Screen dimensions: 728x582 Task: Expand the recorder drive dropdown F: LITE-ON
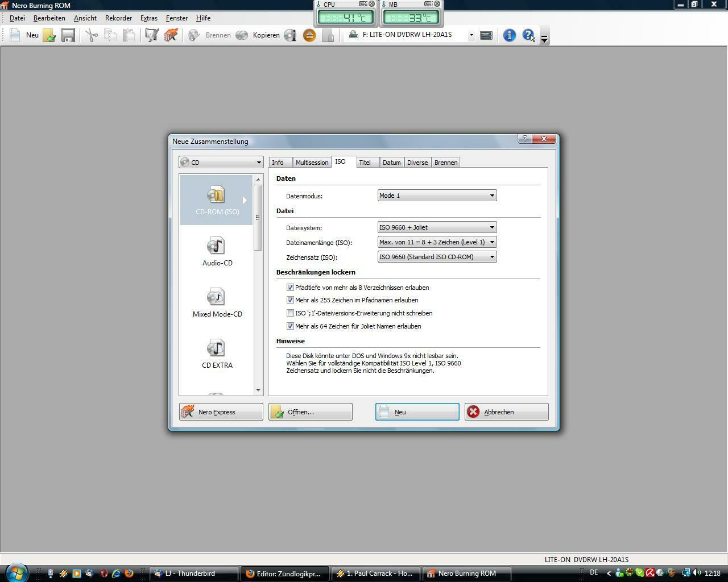tap(471, 35)
